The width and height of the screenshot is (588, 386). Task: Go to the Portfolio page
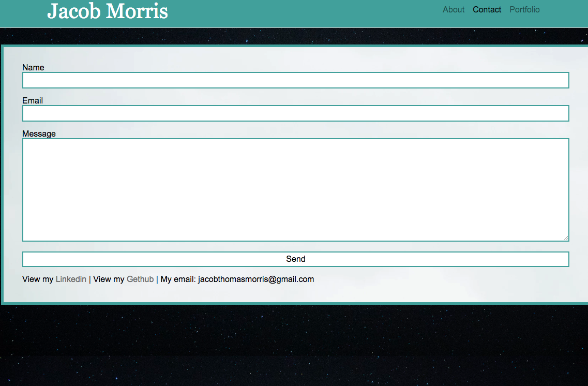click(x=524, y=10)
